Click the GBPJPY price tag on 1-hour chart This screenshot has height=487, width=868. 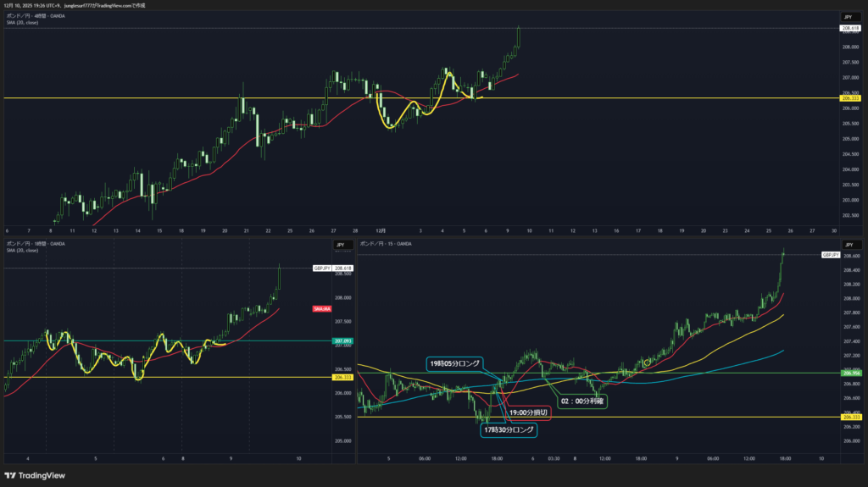321,268
